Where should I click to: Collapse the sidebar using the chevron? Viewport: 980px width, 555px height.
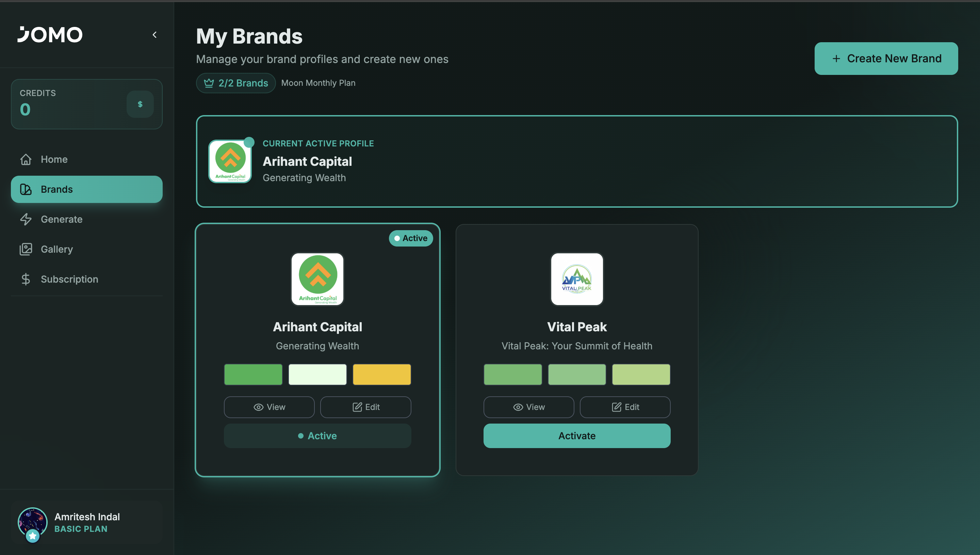click(x=154, y=34)
